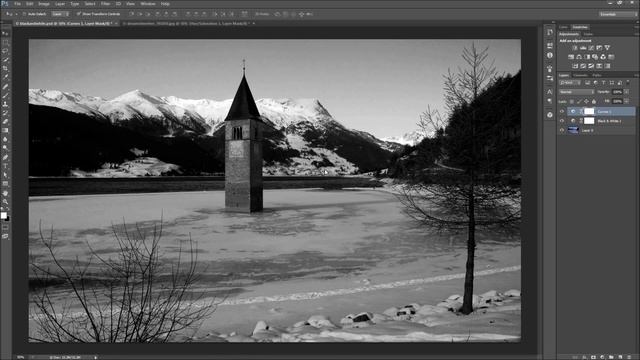Open the File menu

click(x=17, y=4)
